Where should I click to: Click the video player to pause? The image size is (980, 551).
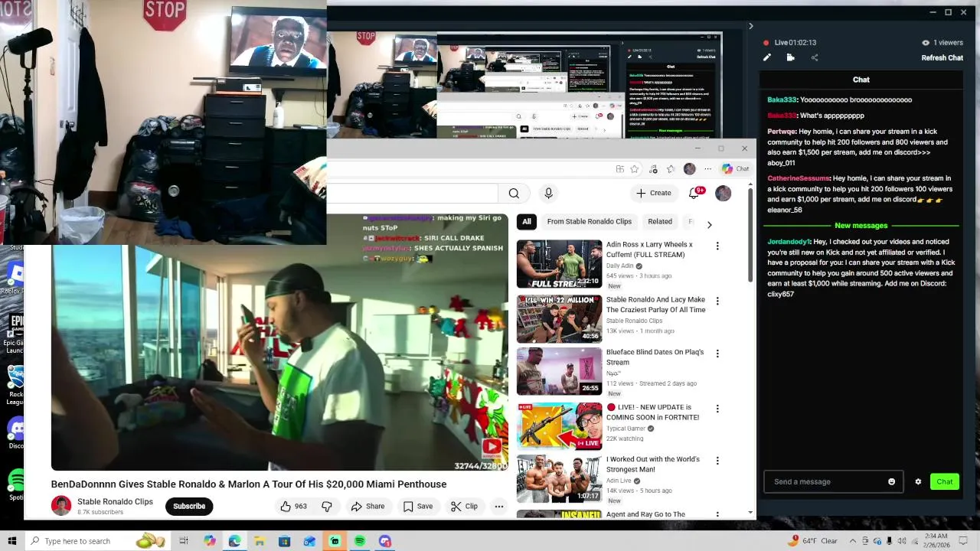(279, 342)
